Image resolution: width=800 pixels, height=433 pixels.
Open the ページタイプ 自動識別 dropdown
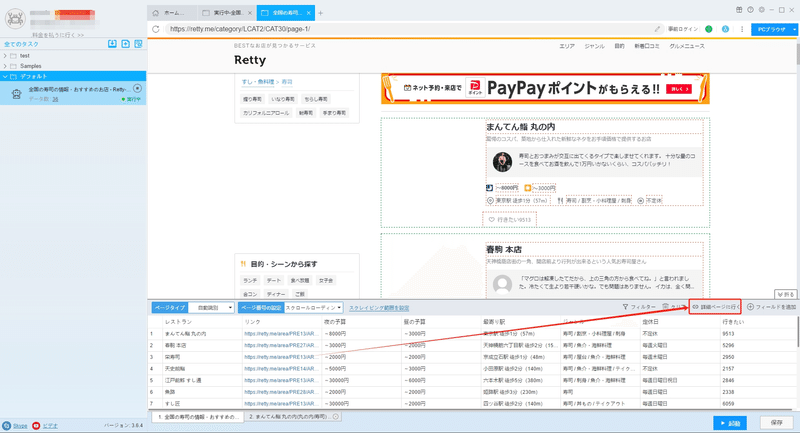(211, 308)
